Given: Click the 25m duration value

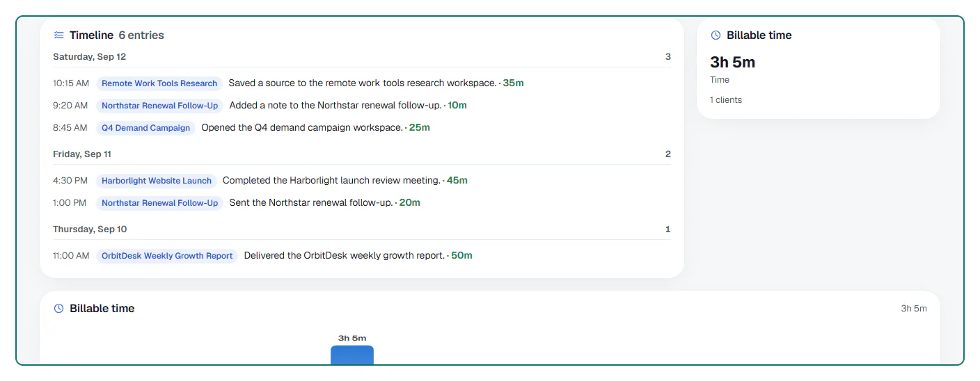Looking at the screenshot, I should 420,128.
